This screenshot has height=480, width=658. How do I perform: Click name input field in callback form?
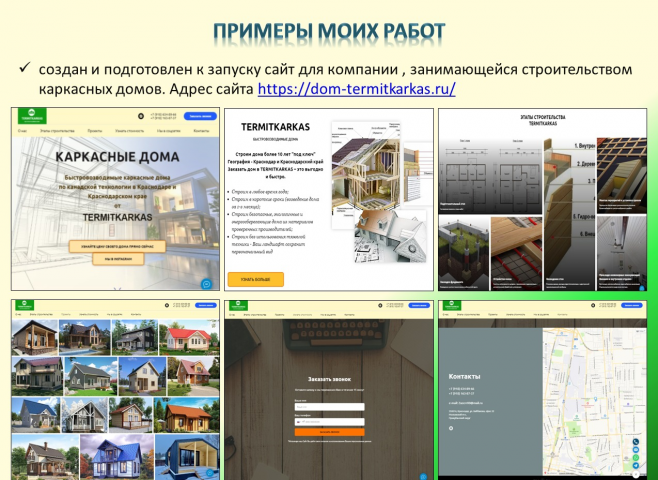329,407
